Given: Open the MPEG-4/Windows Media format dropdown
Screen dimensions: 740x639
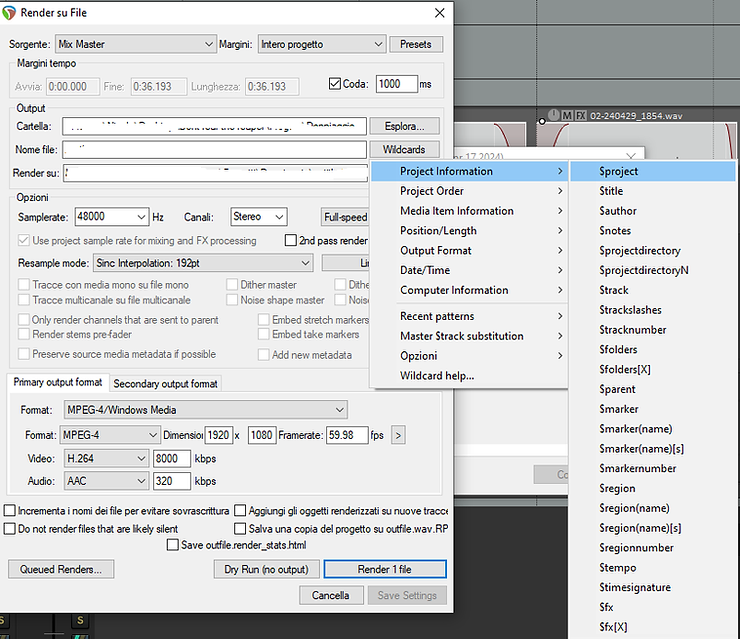Looking at the screenshot, I should click(x=206, y=410).
